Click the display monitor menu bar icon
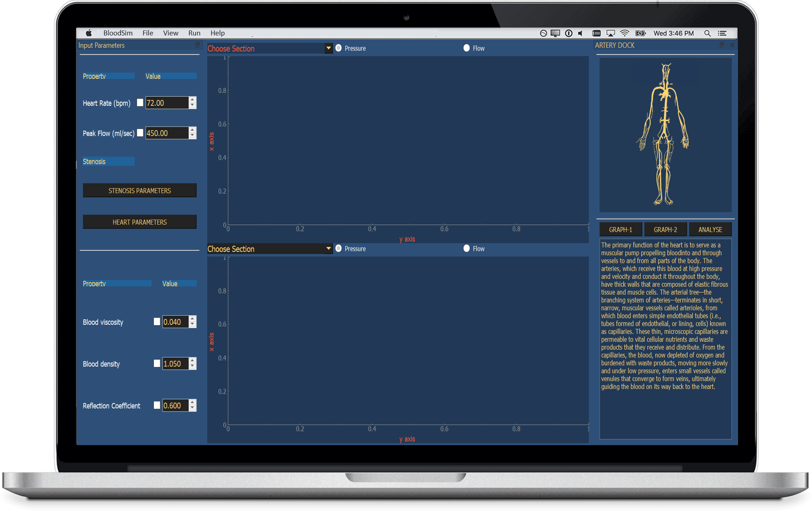Screen dimensions: 812x511 click(x=555, y=33)
